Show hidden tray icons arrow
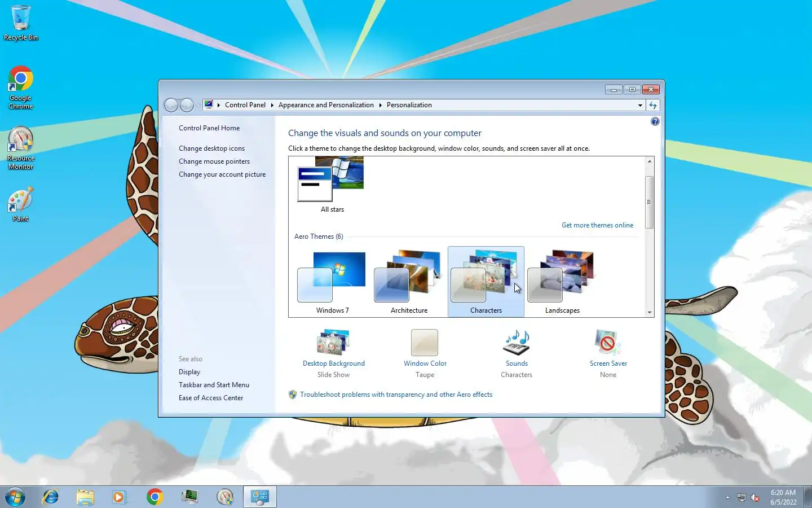Viewport: 812px width, 508px height. click(x=727, y=497)
